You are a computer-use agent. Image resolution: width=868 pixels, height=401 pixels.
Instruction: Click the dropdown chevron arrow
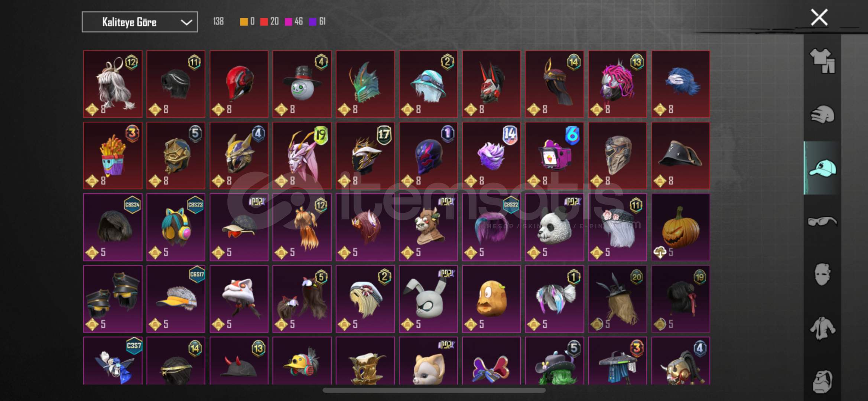pos(186,23)
